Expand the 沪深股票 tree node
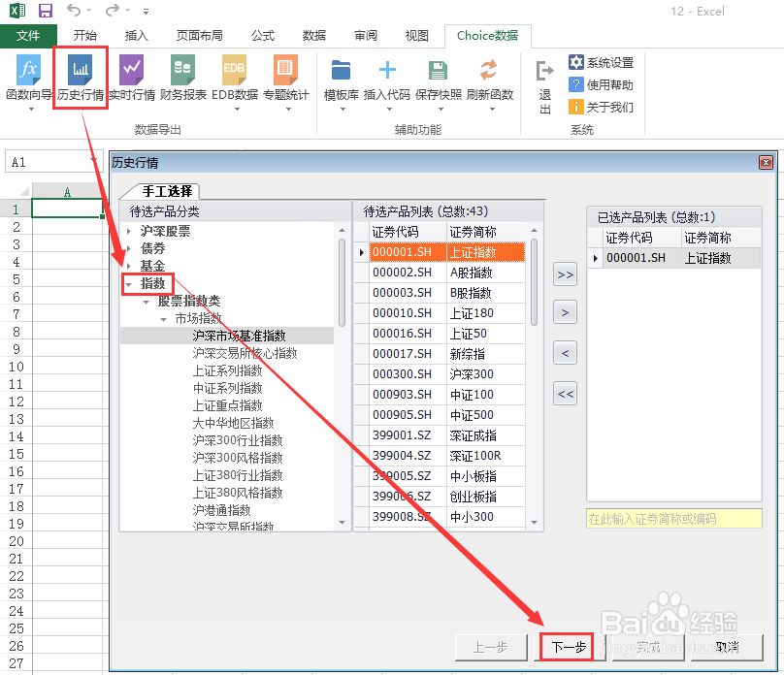The width and height of the screenshot is (784, 675). [129, 232]
